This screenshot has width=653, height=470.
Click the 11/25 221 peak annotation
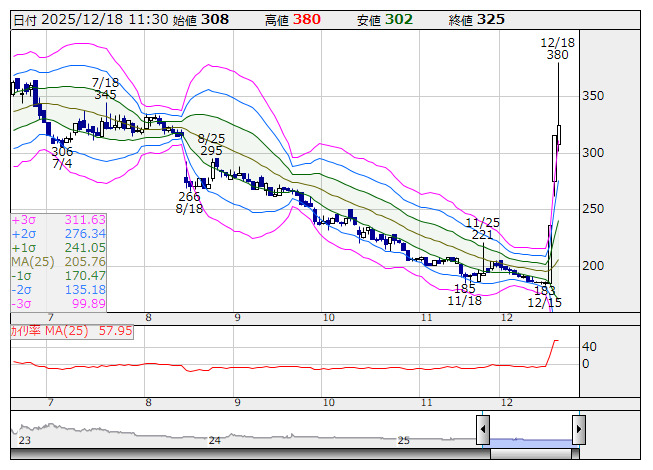coord(482,227)
